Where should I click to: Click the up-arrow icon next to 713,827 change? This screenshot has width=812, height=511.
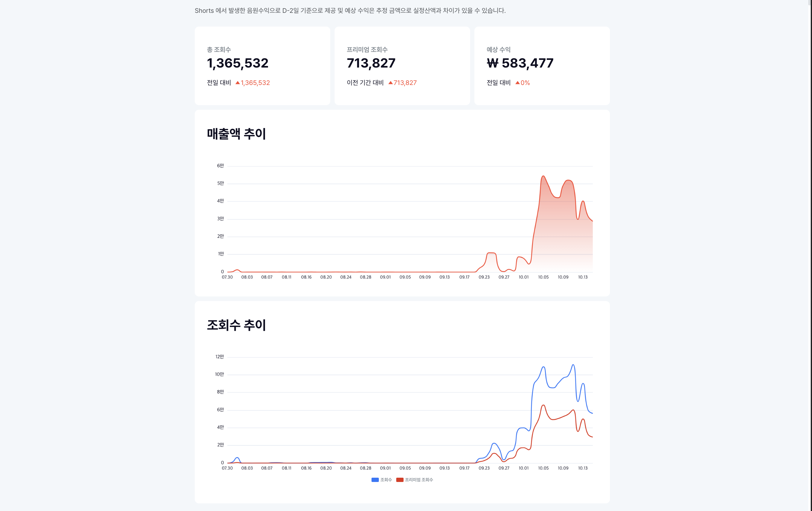(390, 83)
